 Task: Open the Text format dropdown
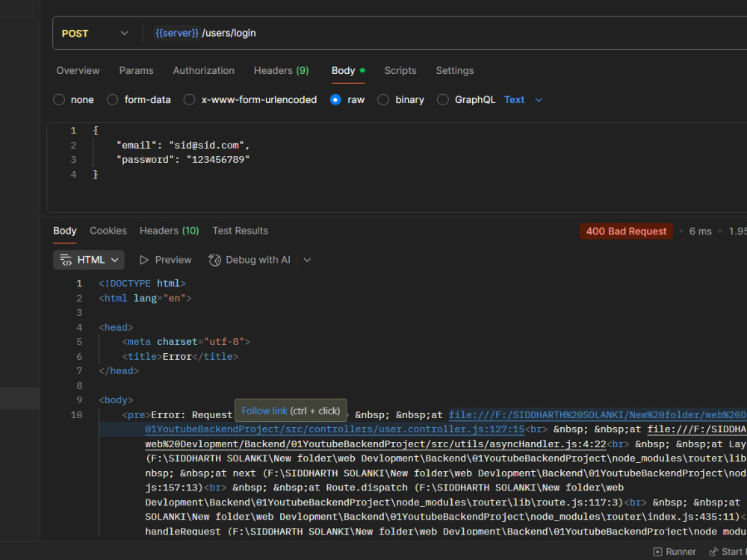point(523,99)
